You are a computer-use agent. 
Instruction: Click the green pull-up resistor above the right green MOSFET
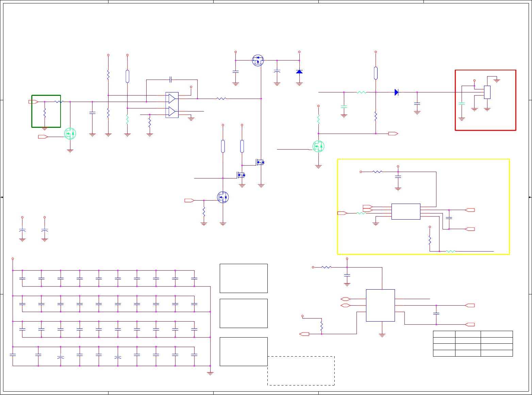point(318,119)
